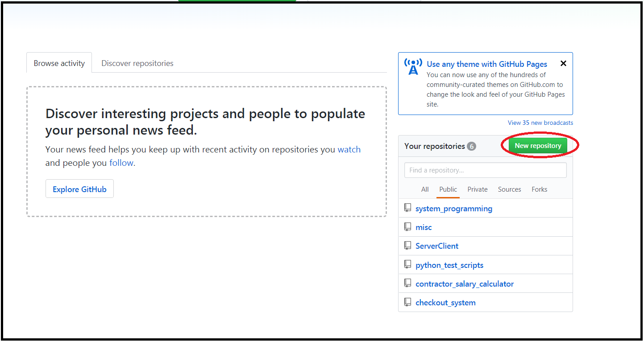
Task: Switch to the Discover repositories tab
Action: (x=137, y=63)
